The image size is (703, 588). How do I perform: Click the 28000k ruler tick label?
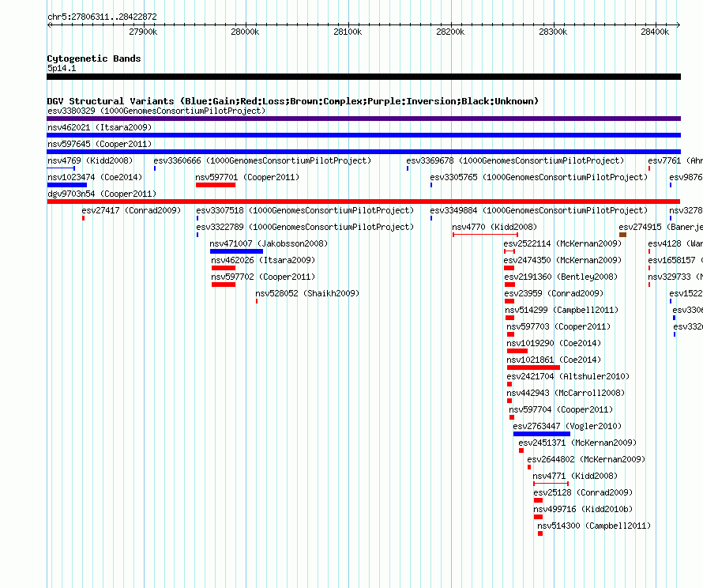coord(245,32)
